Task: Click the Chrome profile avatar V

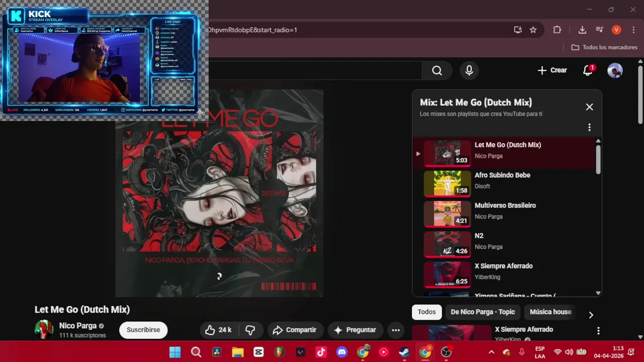Action: point(616,30)
